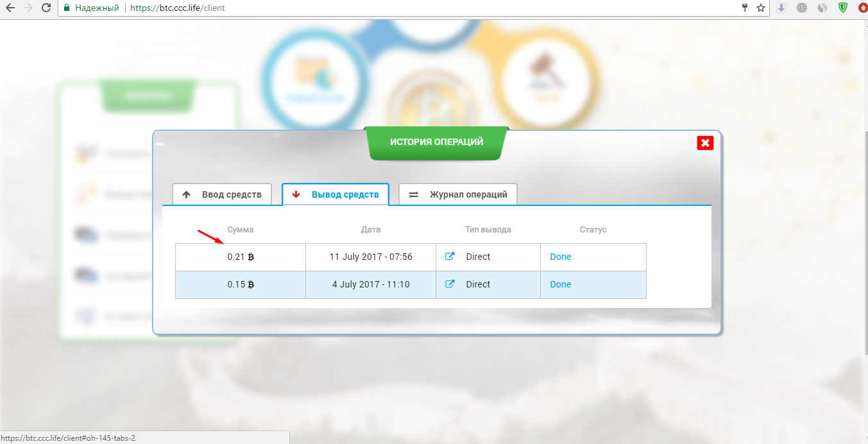The width and height of the screenshot is (868, 444).
Task: Go back to the previous page
Action: click(x=10, y=8)
